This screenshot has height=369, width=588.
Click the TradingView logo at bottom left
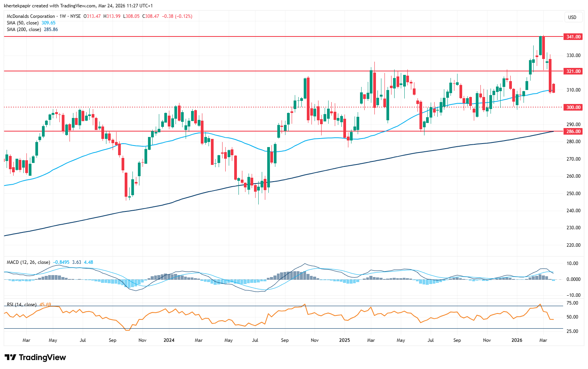(35, 357)
